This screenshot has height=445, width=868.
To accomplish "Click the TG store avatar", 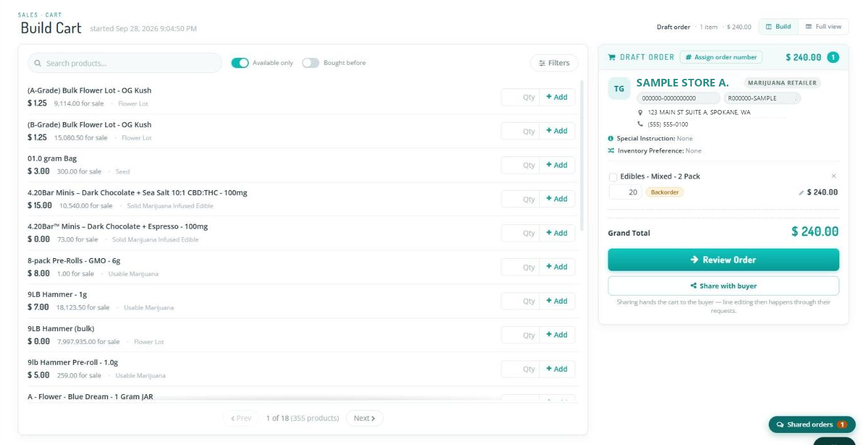I will pyautogui.click(x=619, y=89).
